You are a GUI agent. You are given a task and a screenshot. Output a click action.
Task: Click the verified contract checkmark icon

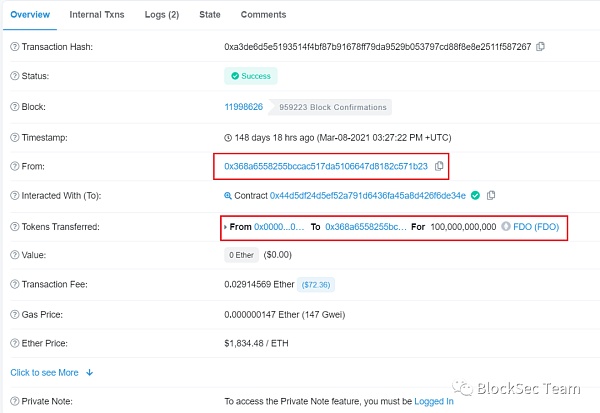pos(475,195)
